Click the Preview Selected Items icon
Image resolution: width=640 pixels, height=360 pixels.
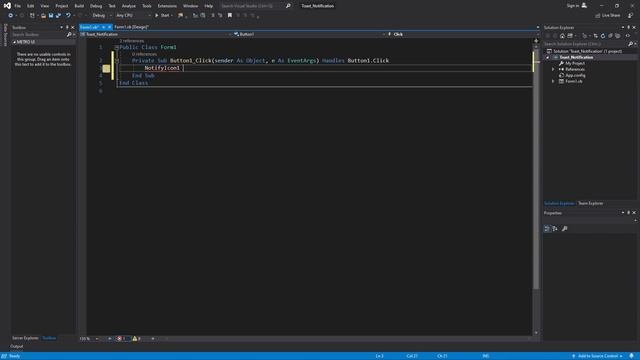tap(628, 36)
